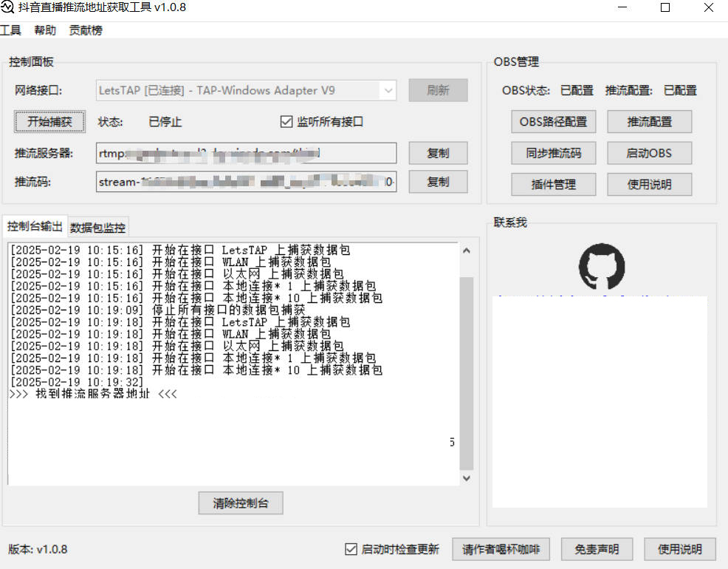Click the 开始捕获 button
The image size is (728, 569).
(49, 122)
